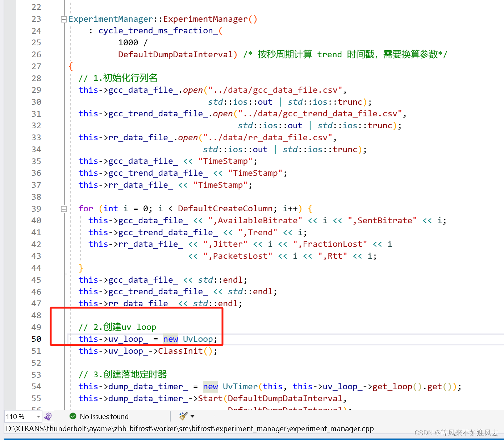Click the 'Start' method call on line 55
The image size is (504, 440).
[x=211, y=398]
